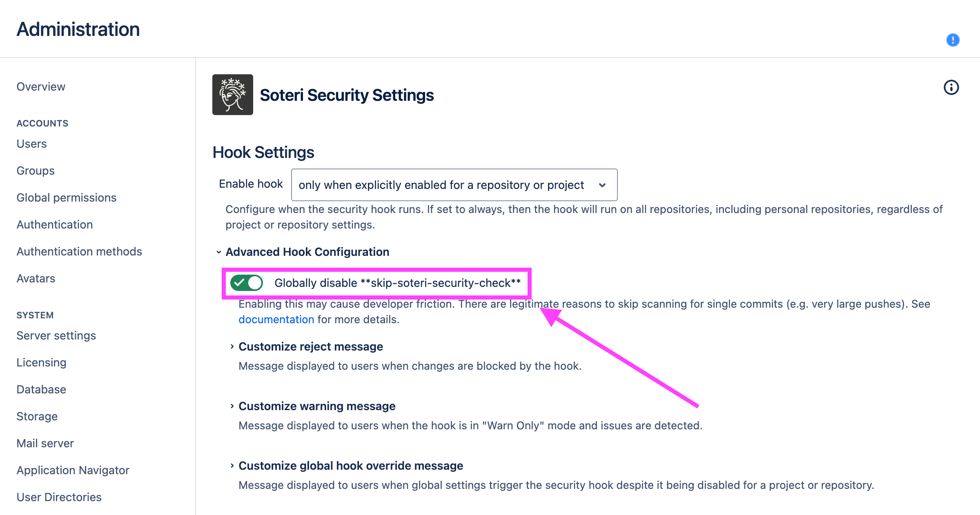Open User Directories page

pos(59,497)
